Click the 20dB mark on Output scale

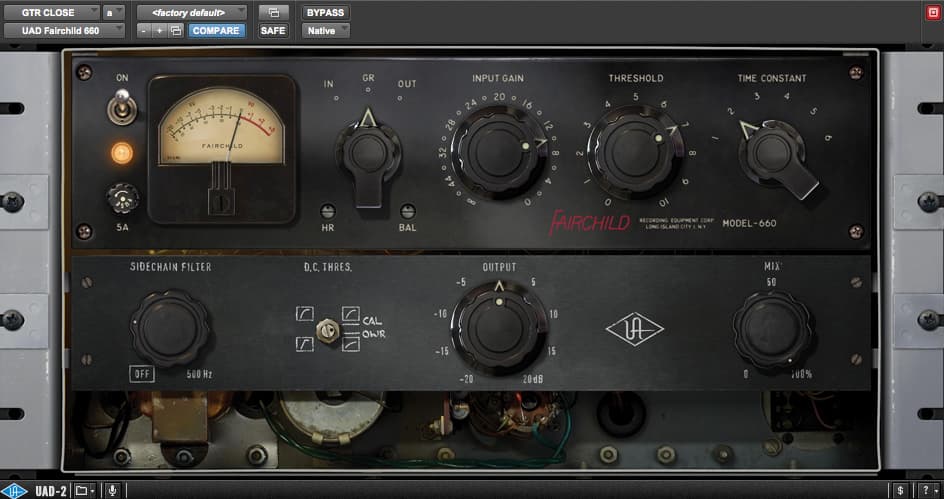coord(533,379)
